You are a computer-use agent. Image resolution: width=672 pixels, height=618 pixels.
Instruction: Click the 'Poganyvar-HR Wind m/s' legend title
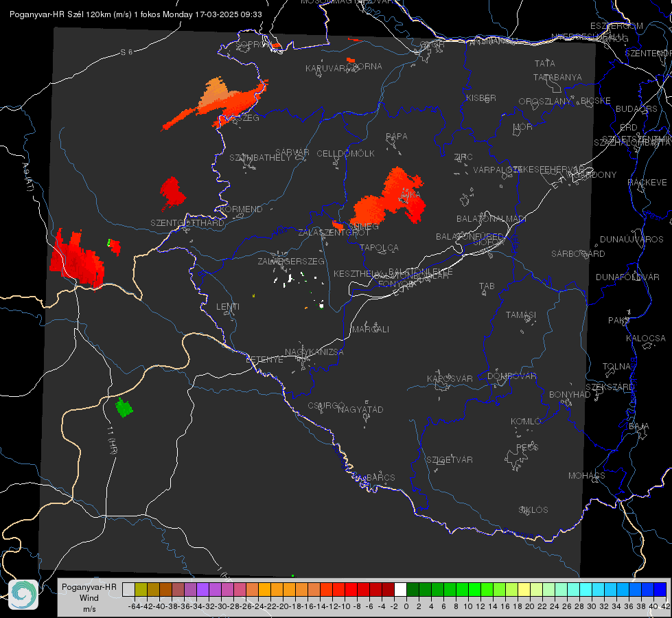[x=89, y=598]
